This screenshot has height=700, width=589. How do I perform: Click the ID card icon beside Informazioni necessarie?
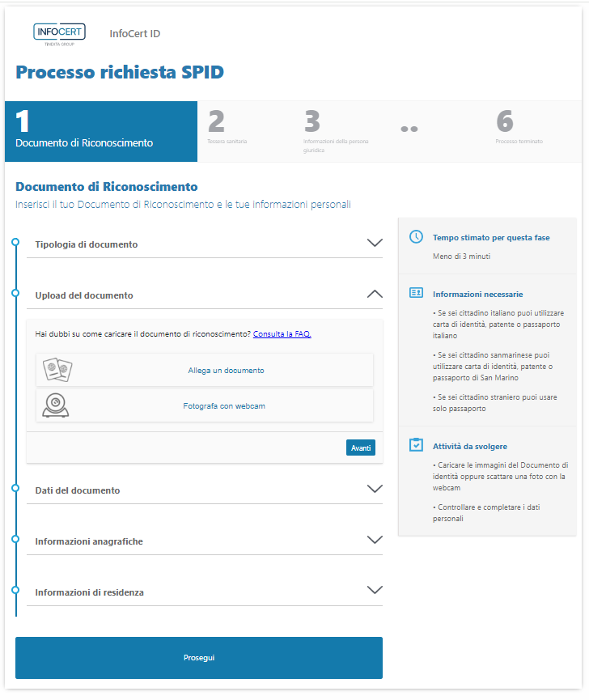click(416, 293)
